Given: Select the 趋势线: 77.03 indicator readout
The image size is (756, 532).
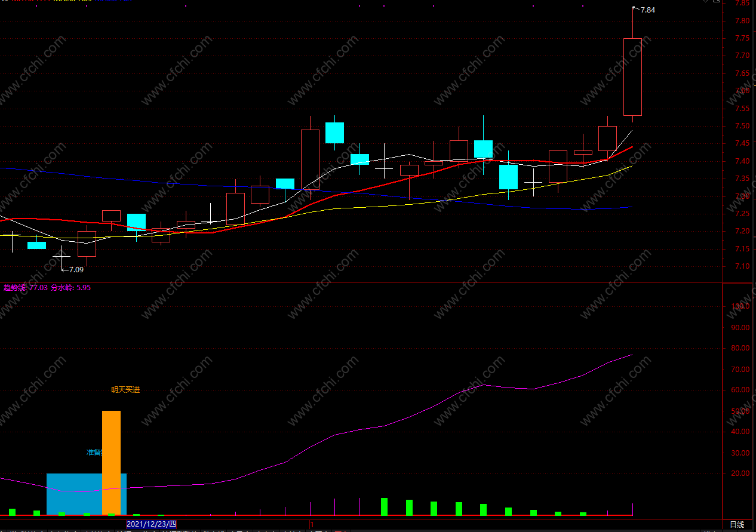Looking at the screenshot, I should (x=25, y=287).
